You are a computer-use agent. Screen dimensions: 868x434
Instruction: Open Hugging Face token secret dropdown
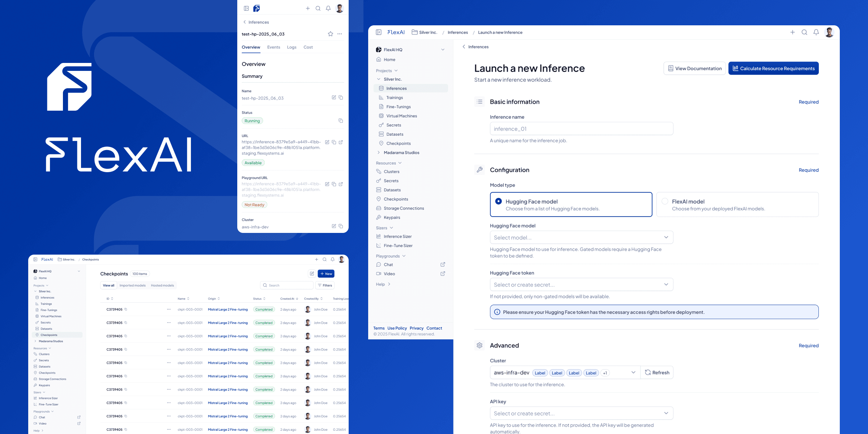click(581, 284)
